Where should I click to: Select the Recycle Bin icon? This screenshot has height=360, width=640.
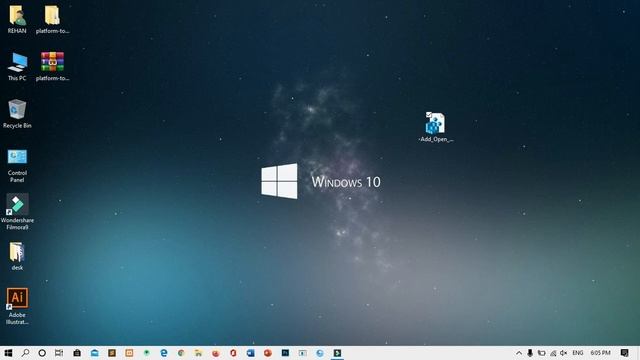(17, 109)
